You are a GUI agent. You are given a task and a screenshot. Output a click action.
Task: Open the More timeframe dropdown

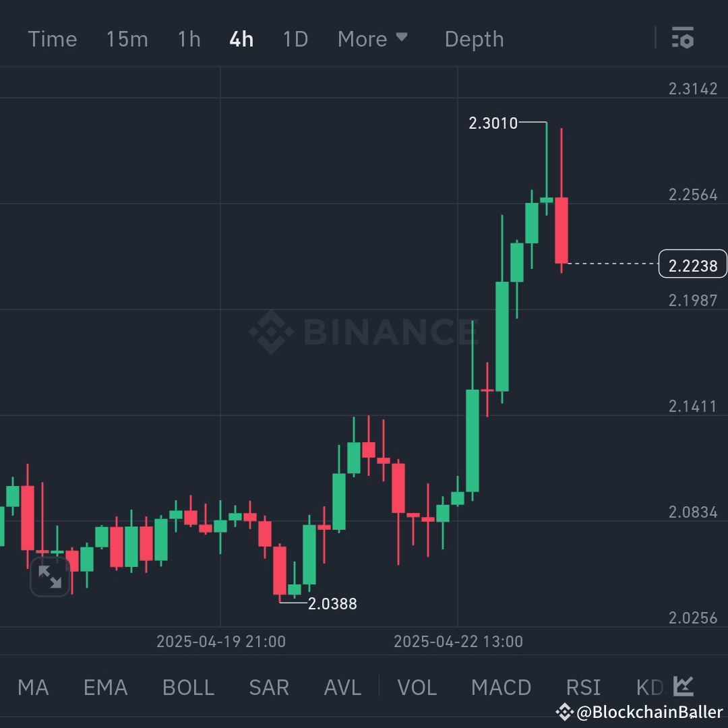tap(373, 39)
